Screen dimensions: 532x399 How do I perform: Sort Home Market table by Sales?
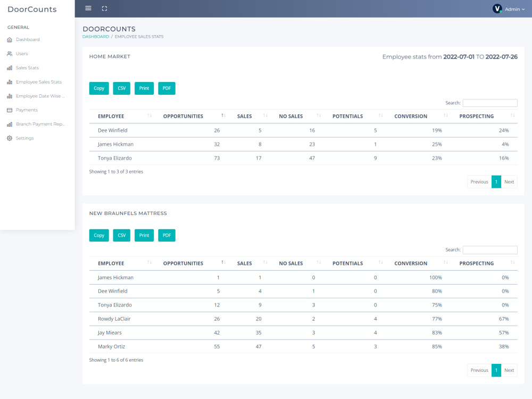[x=250, y=116]
